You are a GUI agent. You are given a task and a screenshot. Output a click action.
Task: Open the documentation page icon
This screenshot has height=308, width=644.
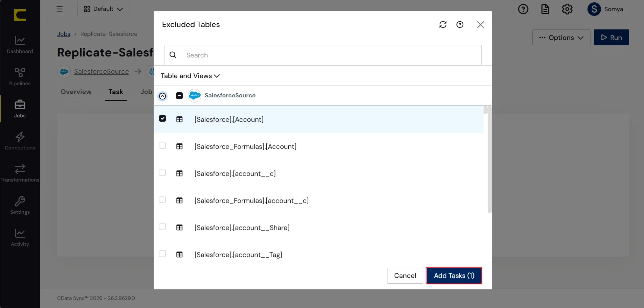coord(545,9)
